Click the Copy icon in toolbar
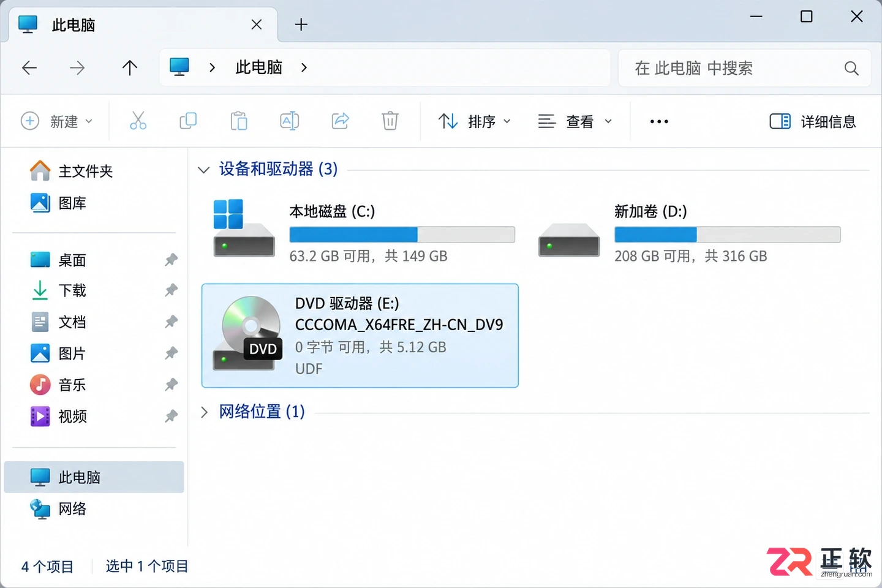The width and height of the screenshot is (882, 588). point(188,121)
